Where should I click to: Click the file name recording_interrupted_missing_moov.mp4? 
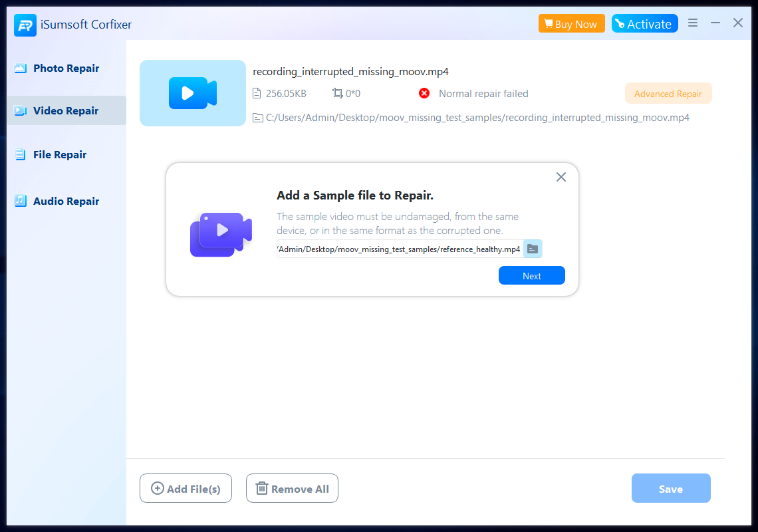(x=350, y=72)
